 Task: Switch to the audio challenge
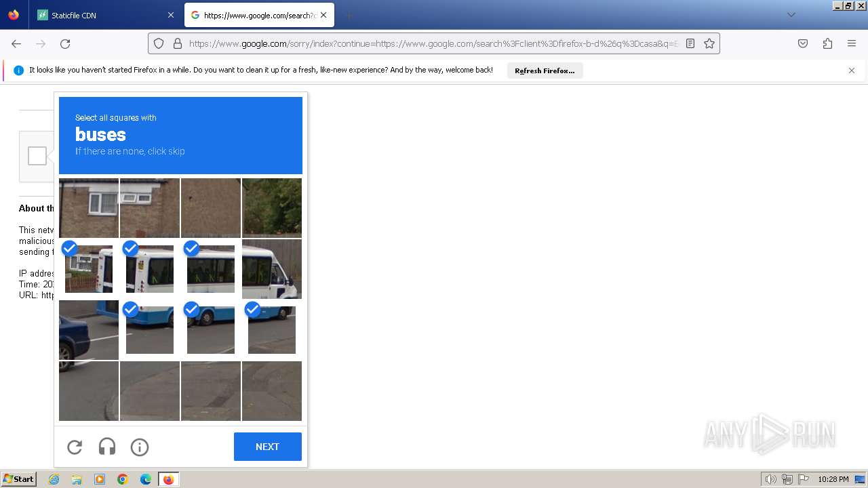[107, 447]
